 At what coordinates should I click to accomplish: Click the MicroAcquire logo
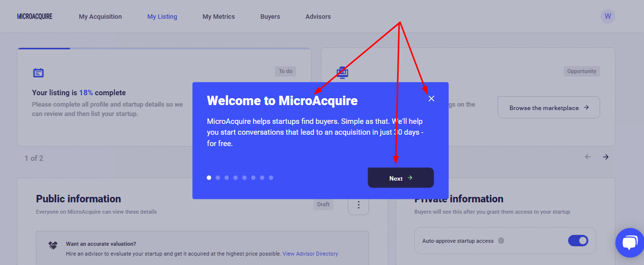[x=34, y=16]
